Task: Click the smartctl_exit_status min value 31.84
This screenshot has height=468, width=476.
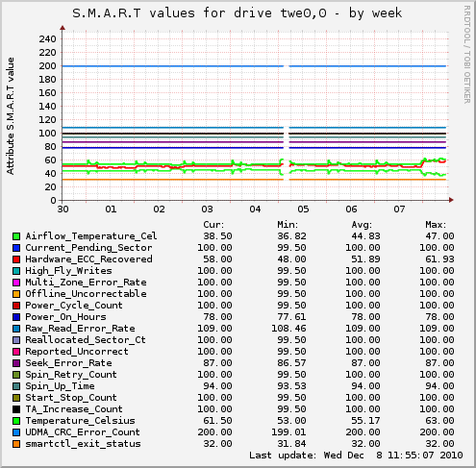Action: pyautogui.click(x=291, y=444)
